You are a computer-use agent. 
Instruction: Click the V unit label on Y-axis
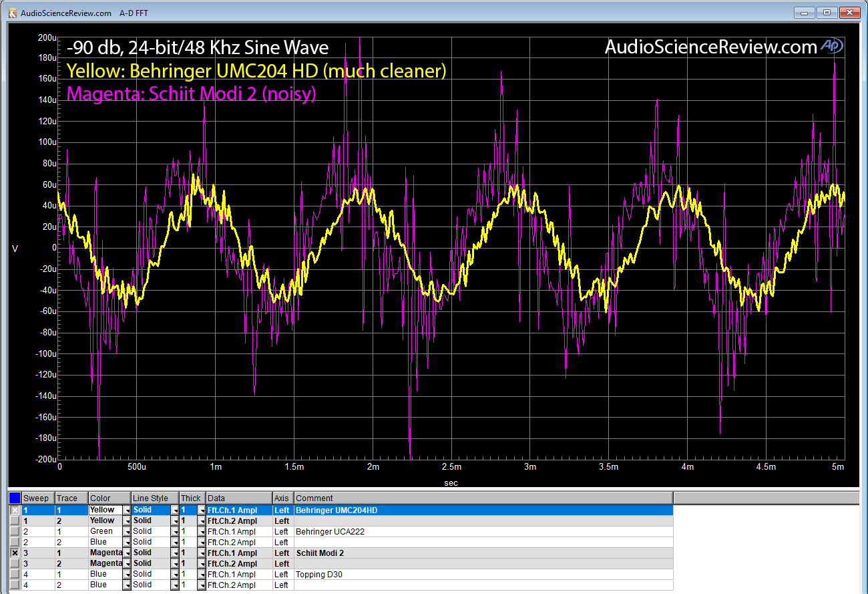[x=15, y=249]
